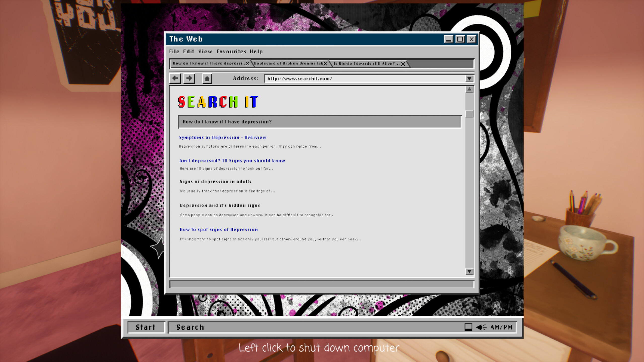Click the forward navigation arrow

(189, 78)
